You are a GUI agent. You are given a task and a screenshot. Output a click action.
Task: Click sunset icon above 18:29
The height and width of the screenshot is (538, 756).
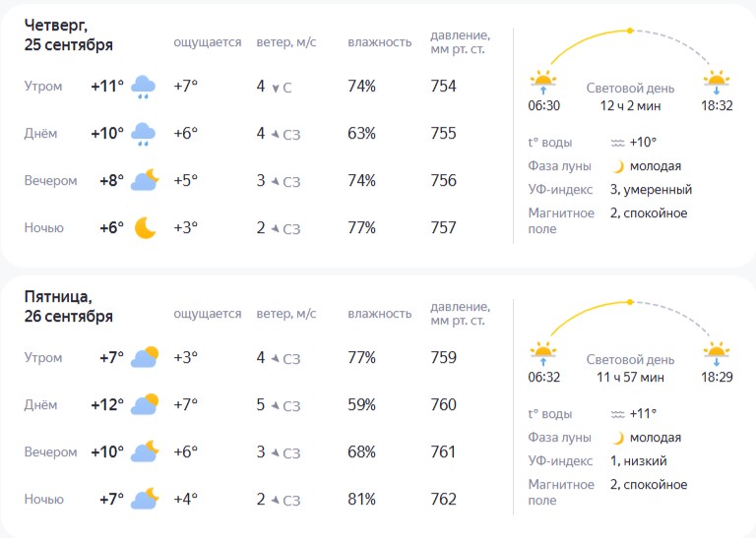pos(717,351)
